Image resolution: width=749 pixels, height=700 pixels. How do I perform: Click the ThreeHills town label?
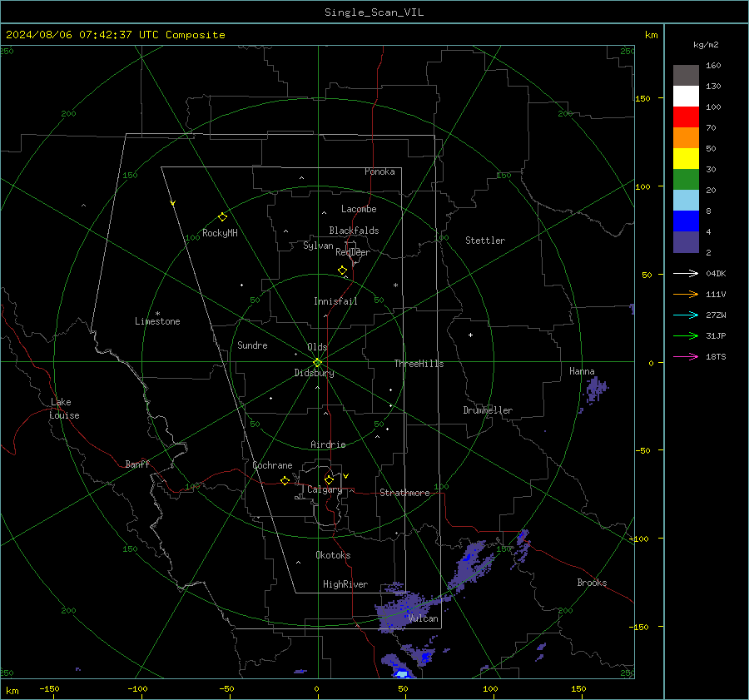coord(419,364)
